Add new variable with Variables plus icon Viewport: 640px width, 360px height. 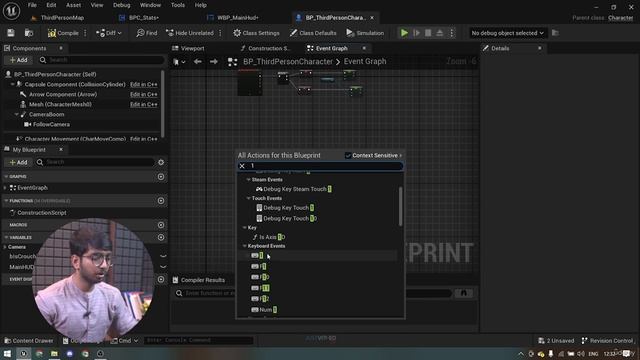pos(161,237)
